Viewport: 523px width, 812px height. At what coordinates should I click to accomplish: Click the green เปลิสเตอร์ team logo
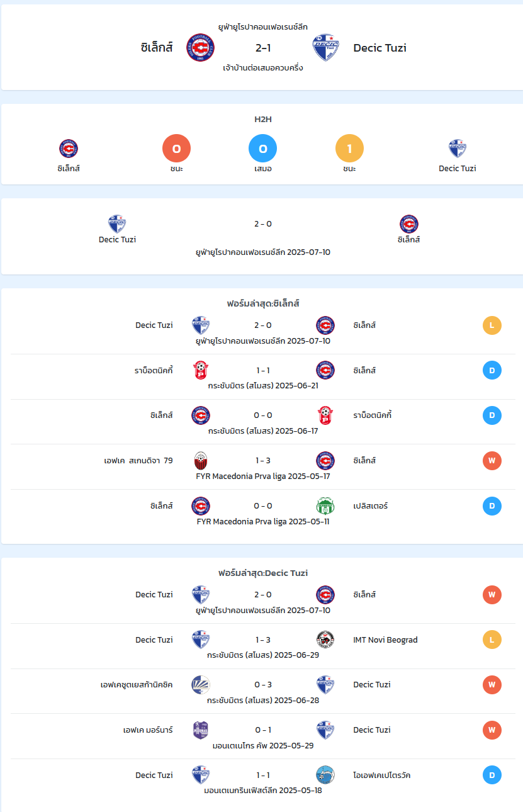[x=325, y=506]
